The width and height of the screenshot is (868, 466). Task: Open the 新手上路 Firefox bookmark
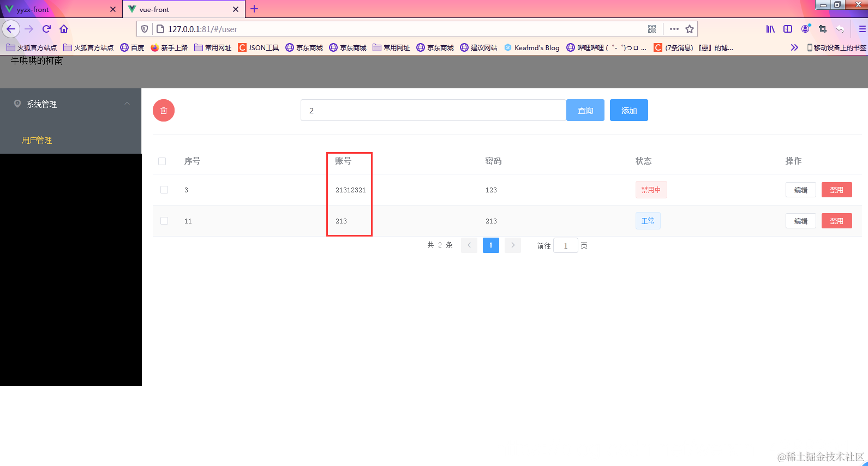click(169, 47)
